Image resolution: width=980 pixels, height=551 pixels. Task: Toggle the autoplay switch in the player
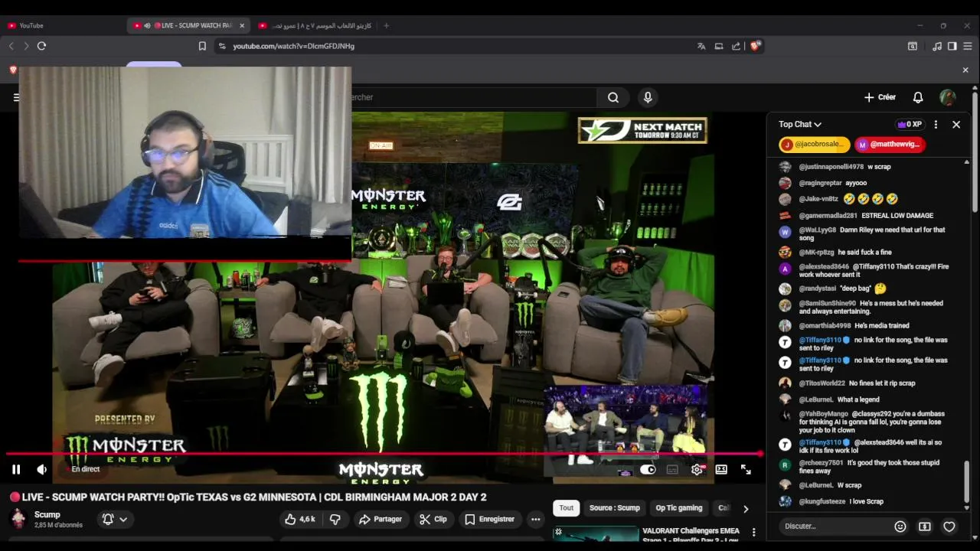648,469
